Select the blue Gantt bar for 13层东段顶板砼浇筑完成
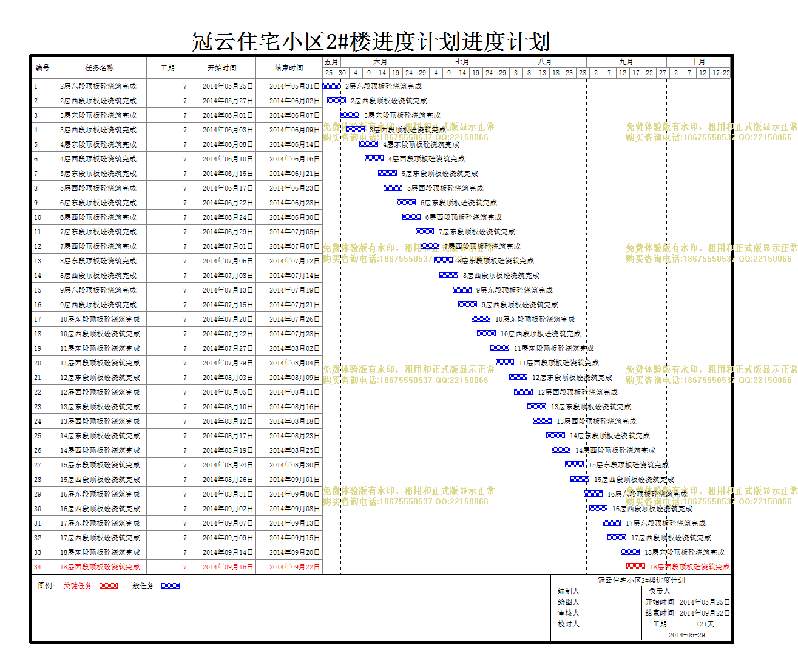 point(536,406)
